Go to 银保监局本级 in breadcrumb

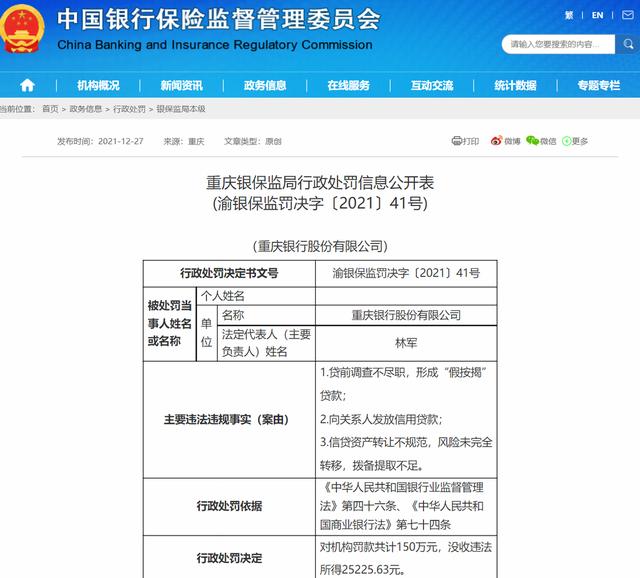[181, 109]
